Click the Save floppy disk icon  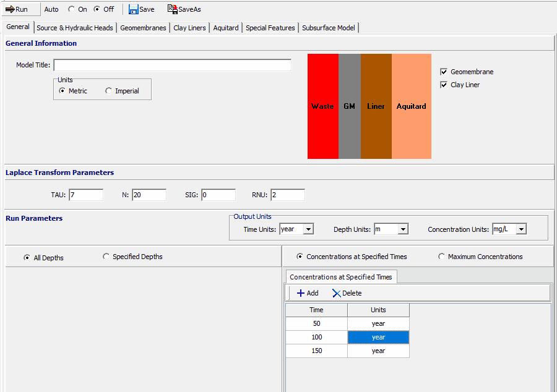(133, 9)
